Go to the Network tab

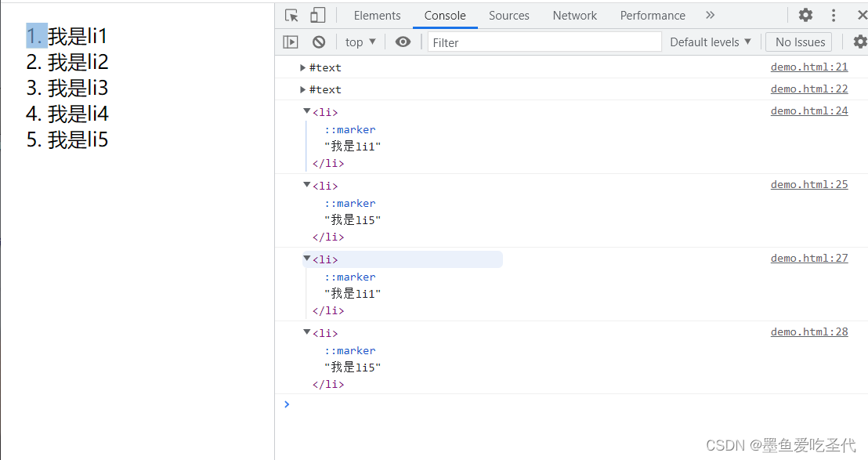point(574,16)
